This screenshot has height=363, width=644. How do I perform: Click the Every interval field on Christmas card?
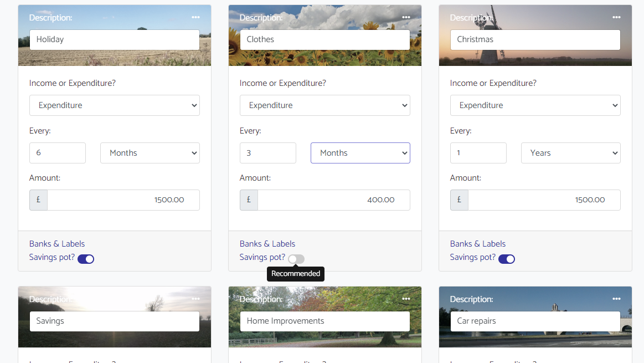coord(478,153)
